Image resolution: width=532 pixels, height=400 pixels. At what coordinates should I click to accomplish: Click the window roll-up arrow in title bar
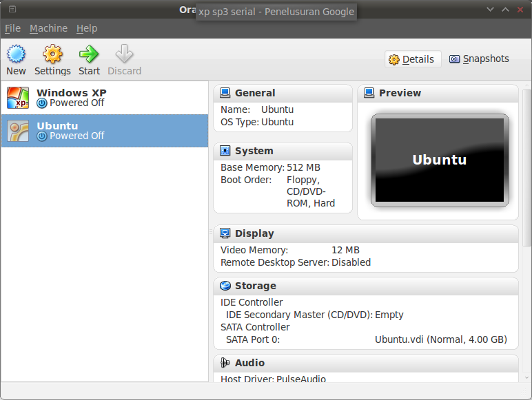505,10
